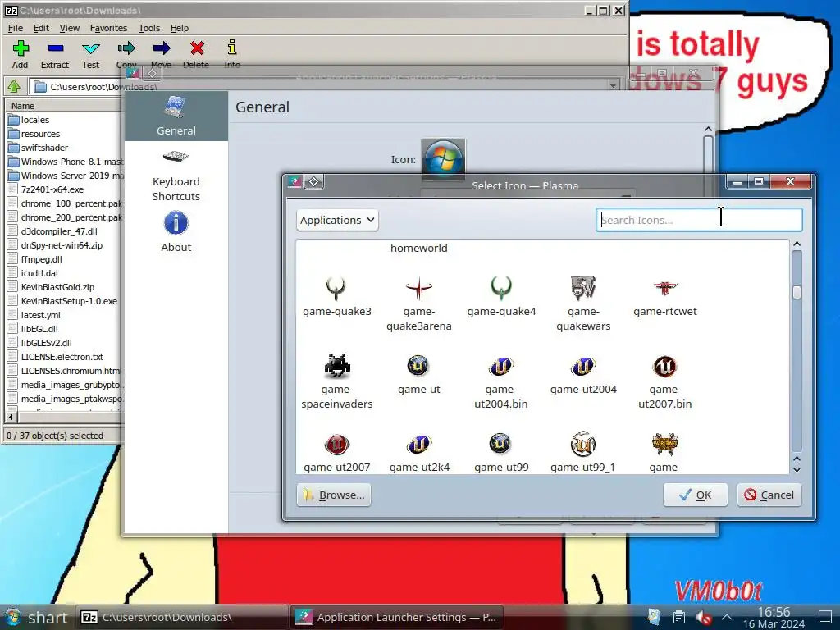Select the game-ut icon
This screenshot has height=630, width=840.
[x=418, y=374]
